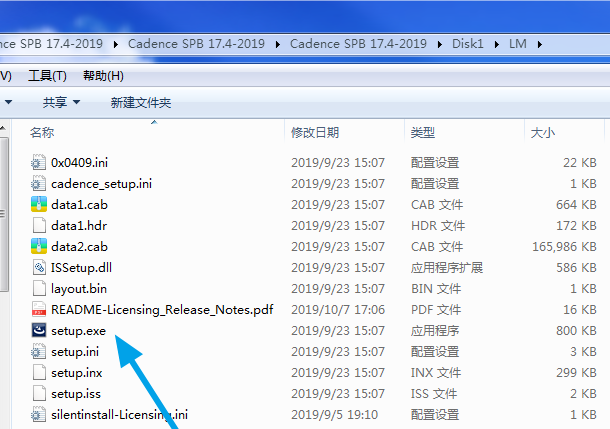Click the 165,986 KB size cell

coord(564,247)
